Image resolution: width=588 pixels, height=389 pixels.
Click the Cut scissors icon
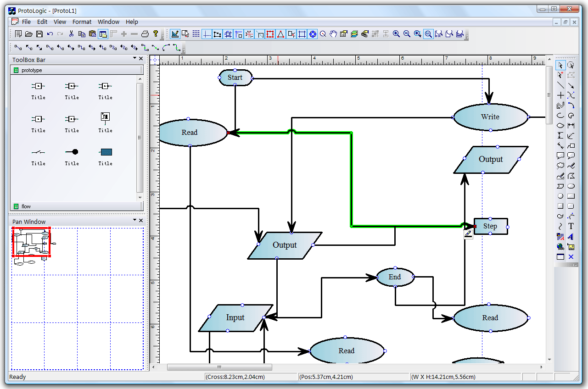click(x=71, y=34)
